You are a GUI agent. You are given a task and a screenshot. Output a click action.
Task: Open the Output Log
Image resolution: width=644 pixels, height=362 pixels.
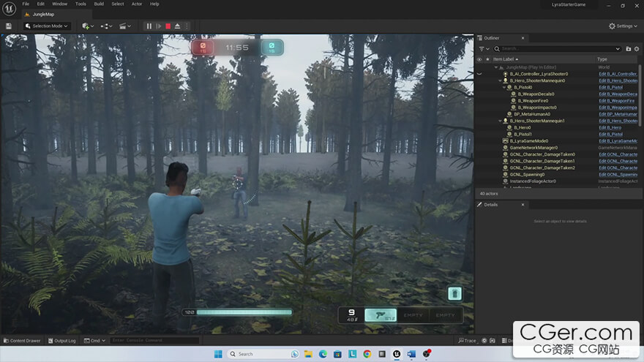(x=62, y=341)
